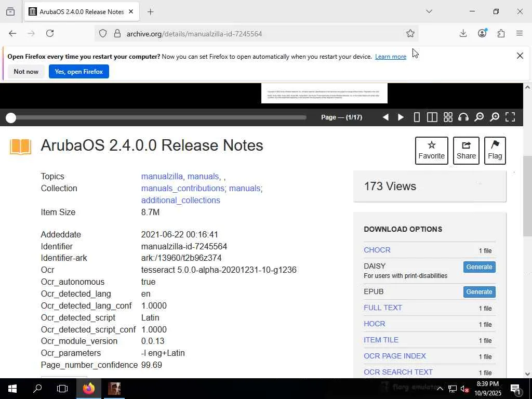Screen dimensions: 532x399
Task: Open the Learn more link
Action: click(x=391, y=57)
